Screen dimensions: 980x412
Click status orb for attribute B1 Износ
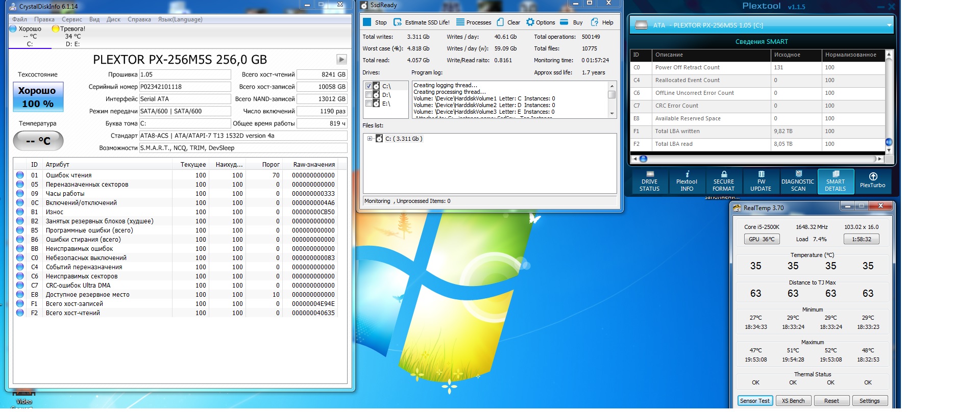(x=20, y=212)
